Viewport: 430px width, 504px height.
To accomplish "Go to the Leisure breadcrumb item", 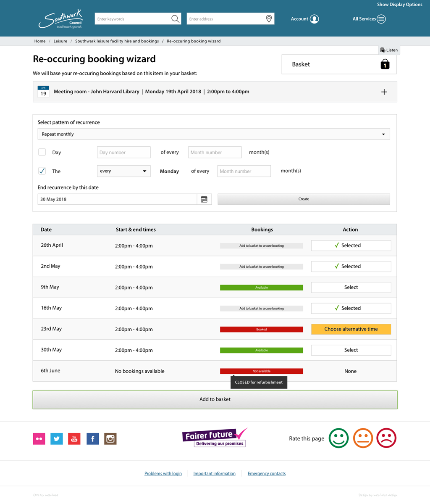I will [x=60, y=41].
